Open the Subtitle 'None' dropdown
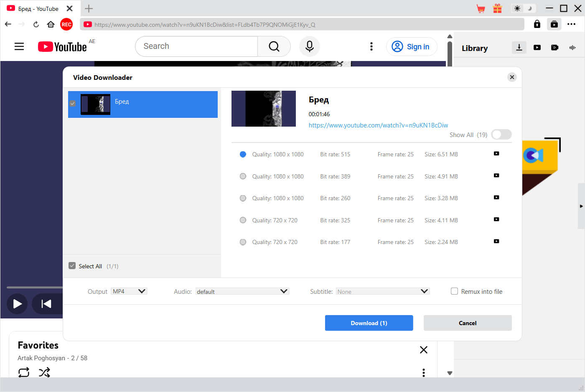The image size is (585, 392). click(x=383, y=291)
